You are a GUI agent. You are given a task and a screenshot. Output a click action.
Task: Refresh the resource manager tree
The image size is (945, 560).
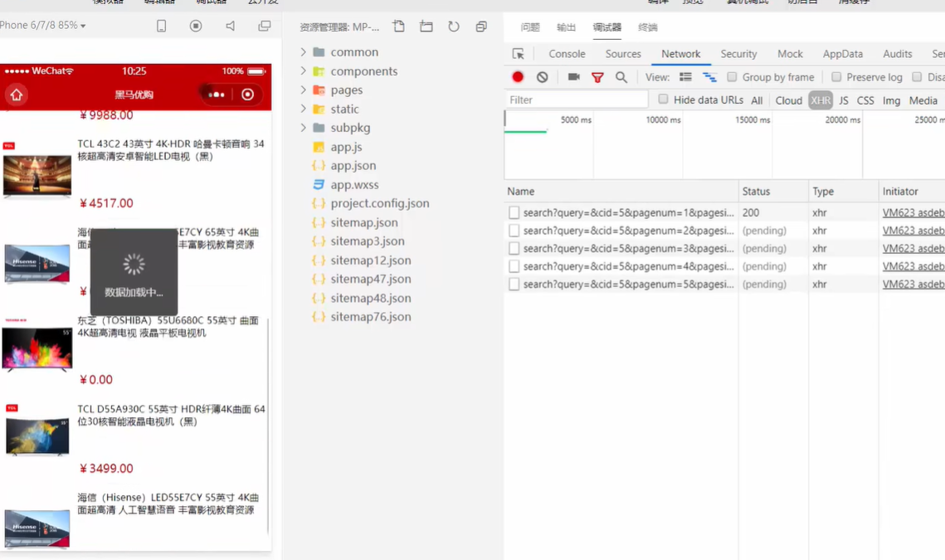click(454, 27)
